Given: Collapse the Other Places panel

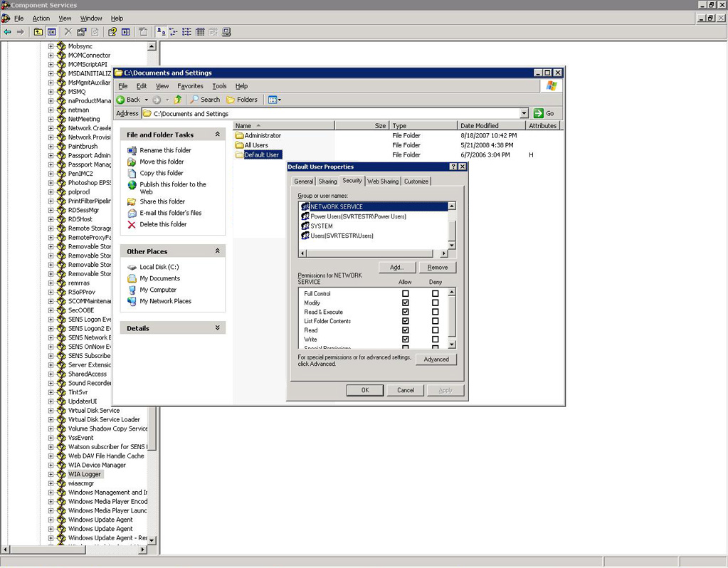Looking at the screenshot, I should coord(217,251).
